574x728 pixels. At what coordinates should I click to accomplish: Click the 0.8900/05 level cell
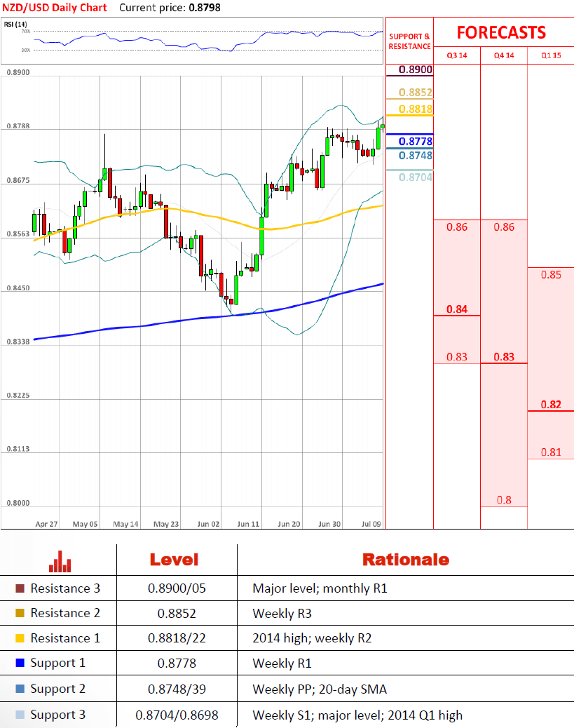(x=177, y=588)
